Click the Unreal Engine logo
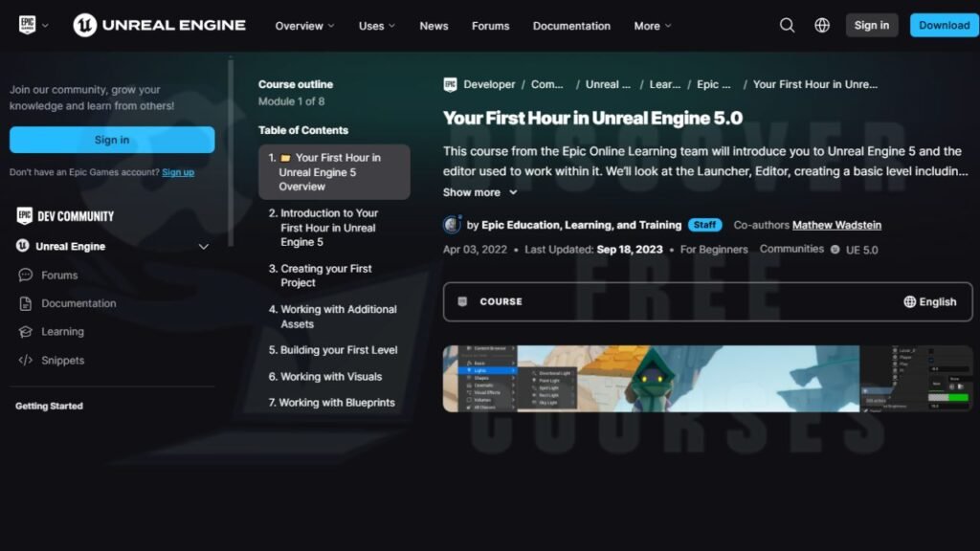Viewport: 980px width, 551px height. (x=160, y=25)
